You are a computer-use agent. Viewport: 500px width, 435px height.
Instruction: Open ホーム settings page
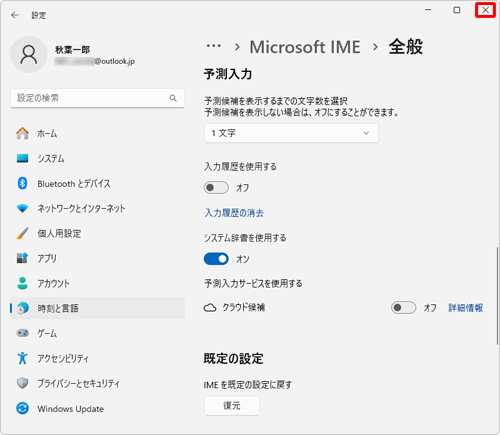tap(97, 133)
